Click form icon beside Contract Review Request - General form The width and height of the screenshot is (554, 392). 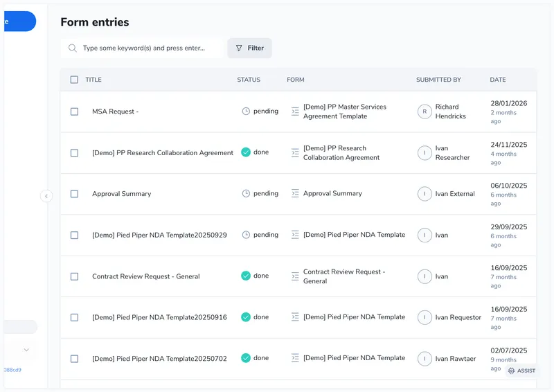click(295, 276)
